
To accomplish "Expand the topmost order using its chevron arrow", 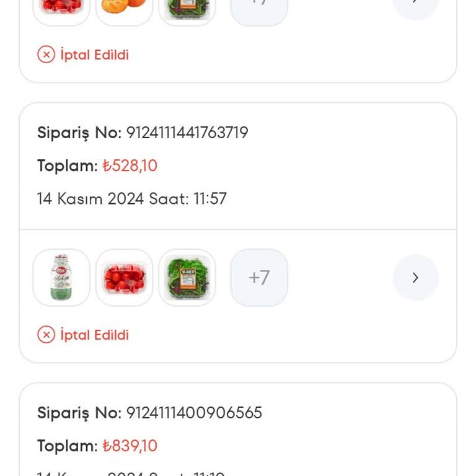I will tap(415, 6).
